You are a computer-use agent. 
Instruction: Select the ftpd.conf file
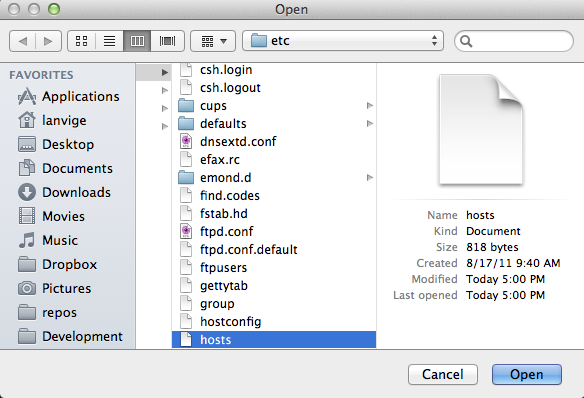pyautogui.click(x=274, y=232)
